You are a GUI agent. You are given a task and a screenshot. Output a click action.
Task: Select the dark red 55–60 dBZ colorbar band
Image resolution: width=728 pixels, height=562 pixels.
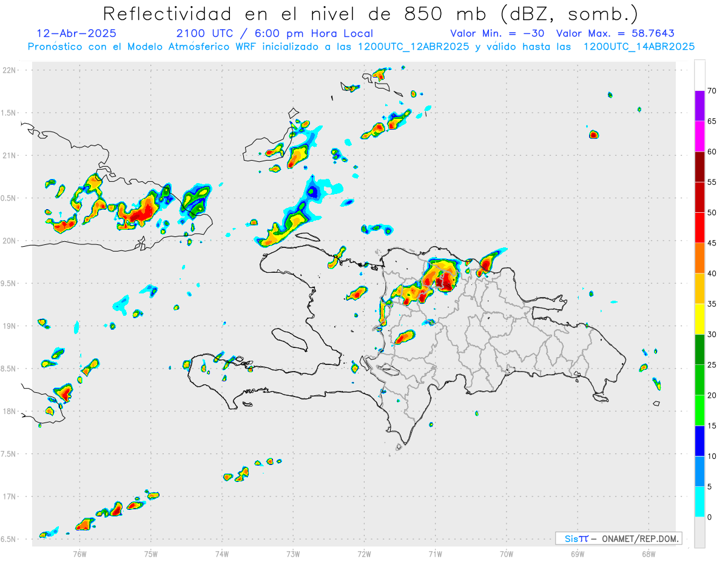point(699,167)
